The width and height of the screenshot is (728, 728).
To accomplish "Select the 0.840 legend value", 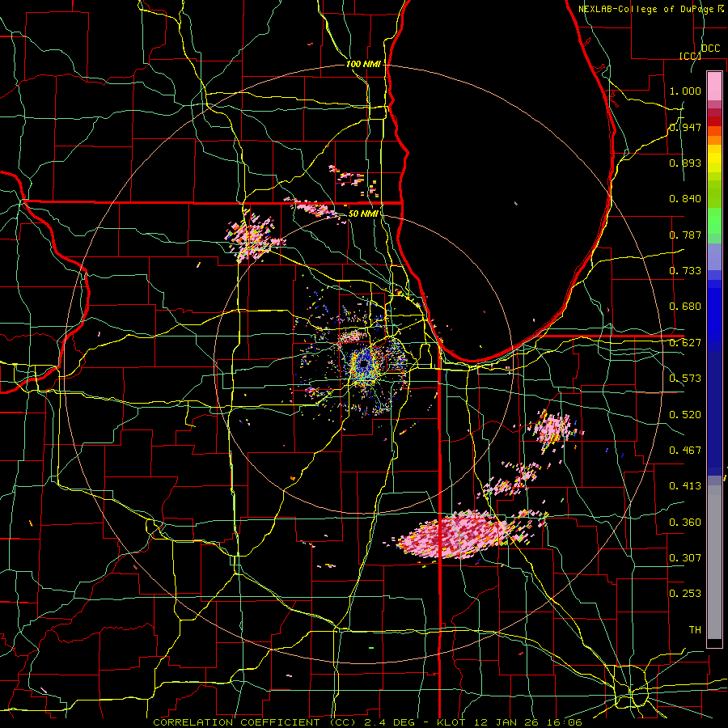I will [685, 199].
